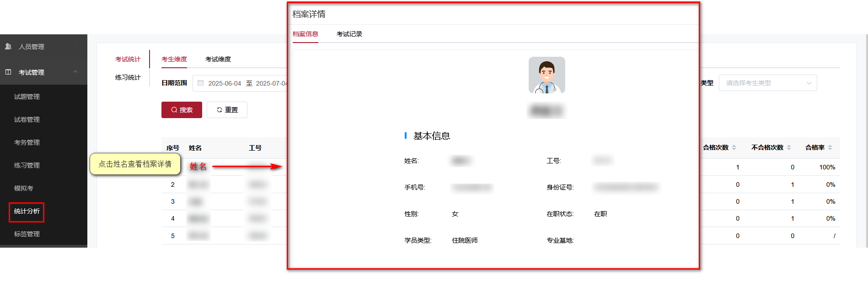Click the doctor avatar in 档案详情
Viewport: 868px width, 282px height.
tap(547, 75)
